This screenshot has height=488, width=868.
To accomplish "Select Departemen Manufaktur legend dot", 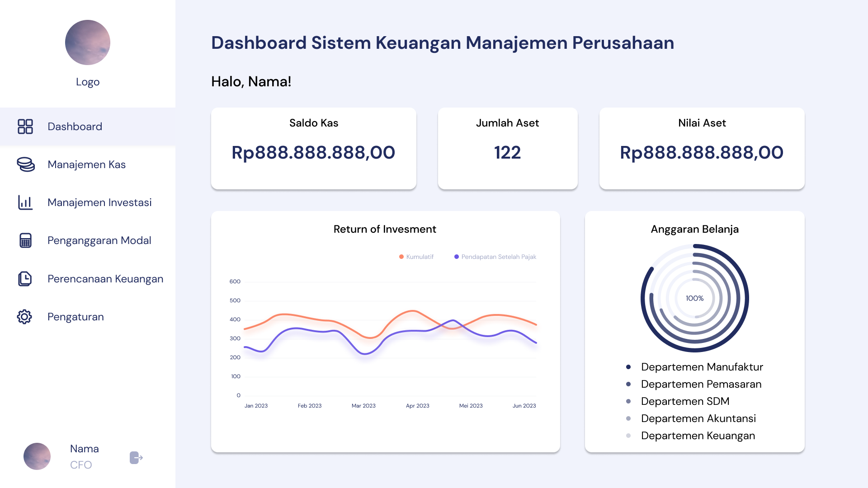I will [628, 367].
